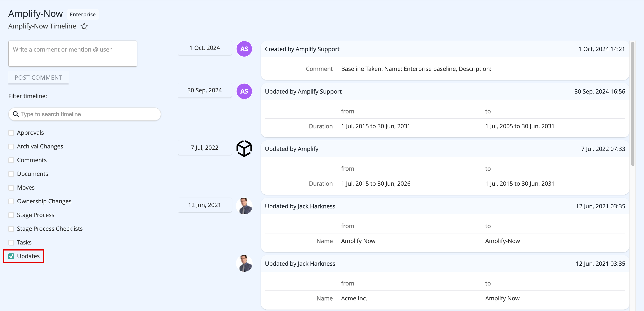
Task: Click the AS avatar on 1 Oct, 2024 entry
Action: [x=244, y=49]
